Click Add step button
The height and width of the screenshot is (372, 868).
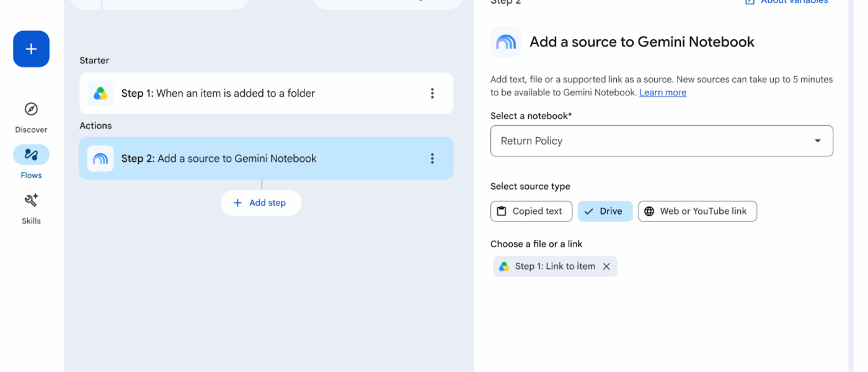pos(261,203)
